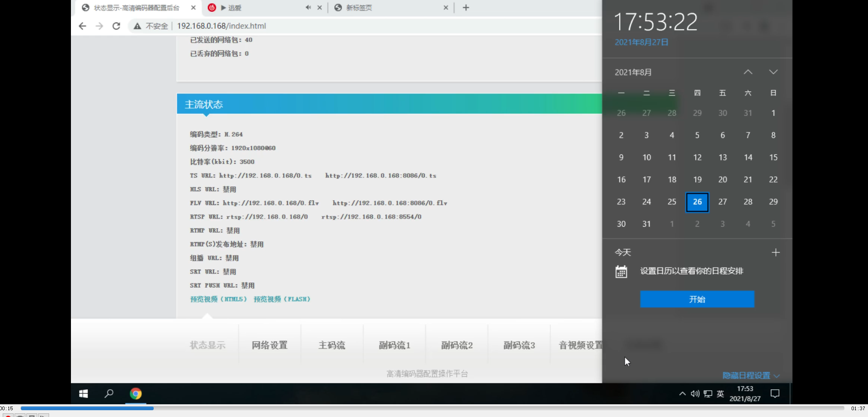Open the Action Center notification icon
Screen dimensions: 868x417
tap(774, 393)
